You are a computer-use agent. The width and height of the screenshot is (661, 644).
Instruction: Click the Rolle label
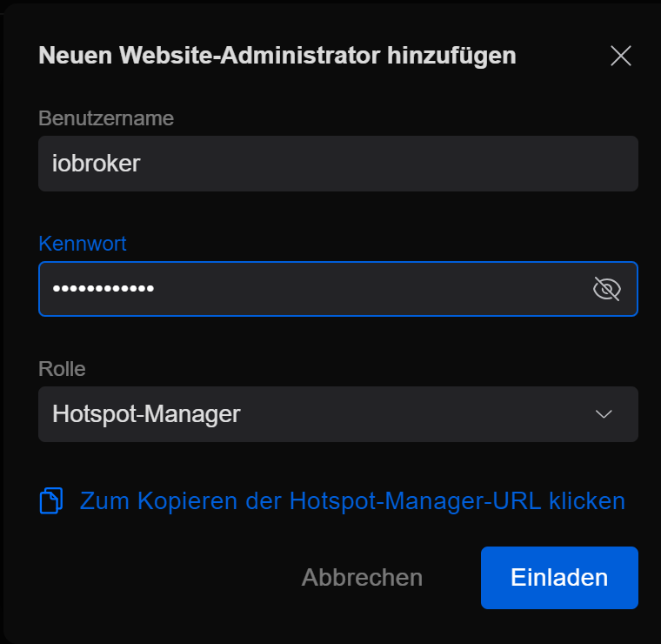tap(62, 369)
